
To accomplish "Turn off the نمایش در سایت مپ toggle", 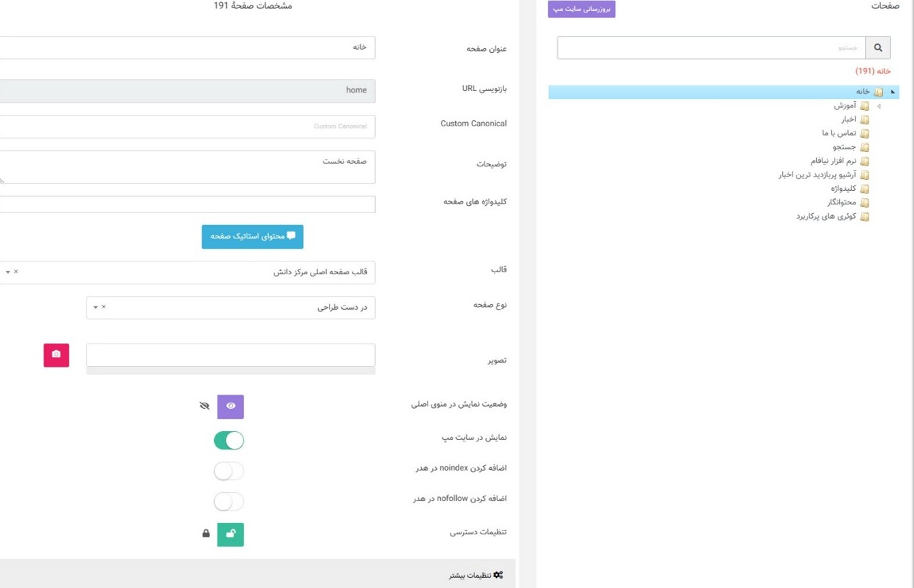I will pos(229,441).
